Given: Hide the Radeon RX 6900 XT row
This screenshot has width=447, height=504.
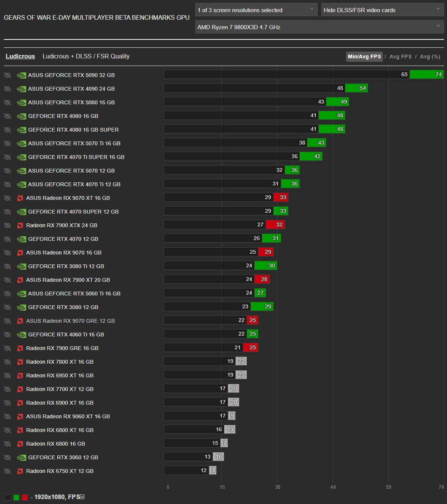Looking at the screenshot, I should click(7, 403).
